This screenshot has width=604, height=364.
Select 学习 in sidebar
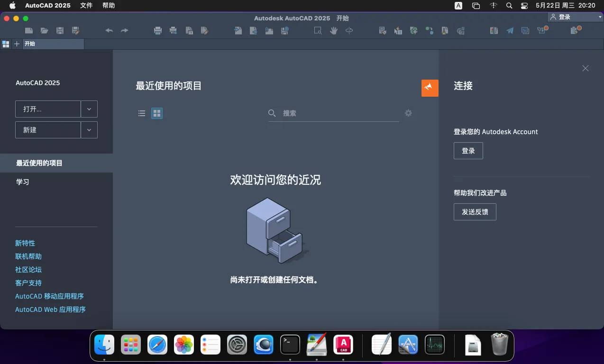pos(56,182)
